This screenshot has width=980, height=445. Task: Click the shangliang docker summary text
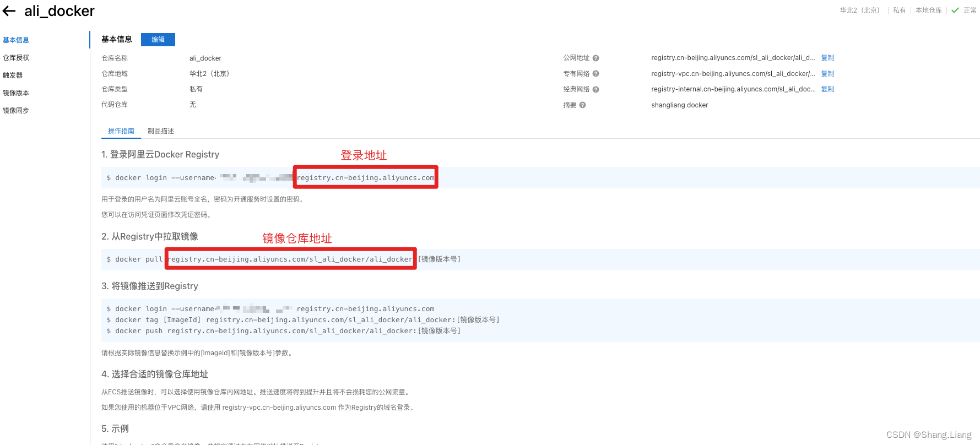(x=680, y=105)
